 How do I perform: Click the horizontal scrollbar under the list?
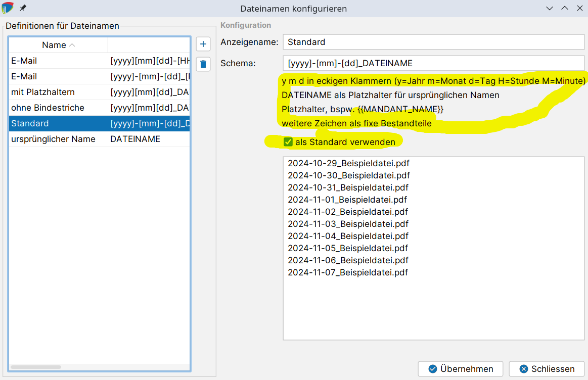[x=35, y=367]
